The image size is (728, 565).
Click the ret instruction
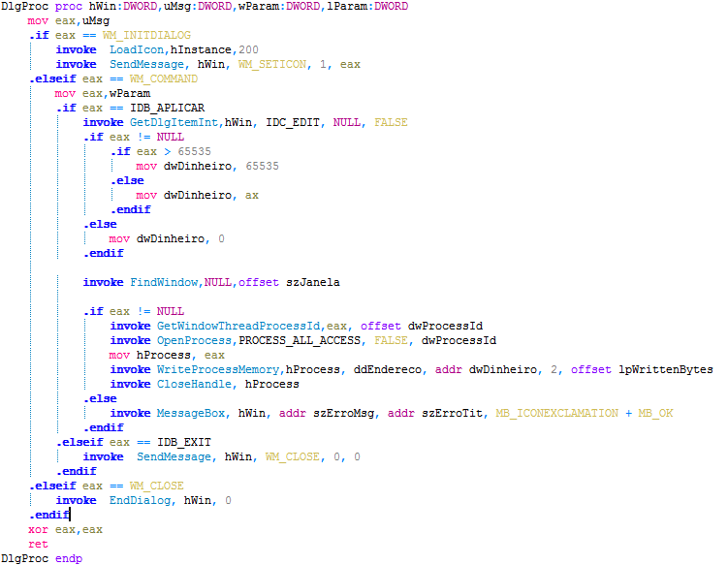[x=38, y=544]
